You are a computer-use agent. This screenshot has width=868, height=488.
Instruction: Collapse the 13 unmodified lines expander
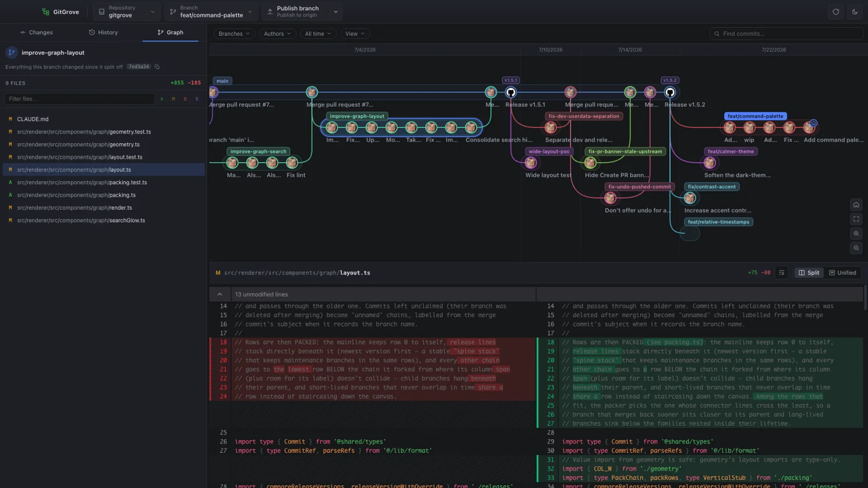(220, 294)
